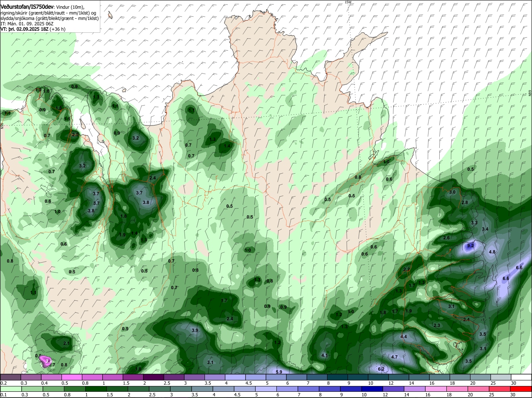
Task: Click the '15W' longitude label at top
Action: coord(347,2)
